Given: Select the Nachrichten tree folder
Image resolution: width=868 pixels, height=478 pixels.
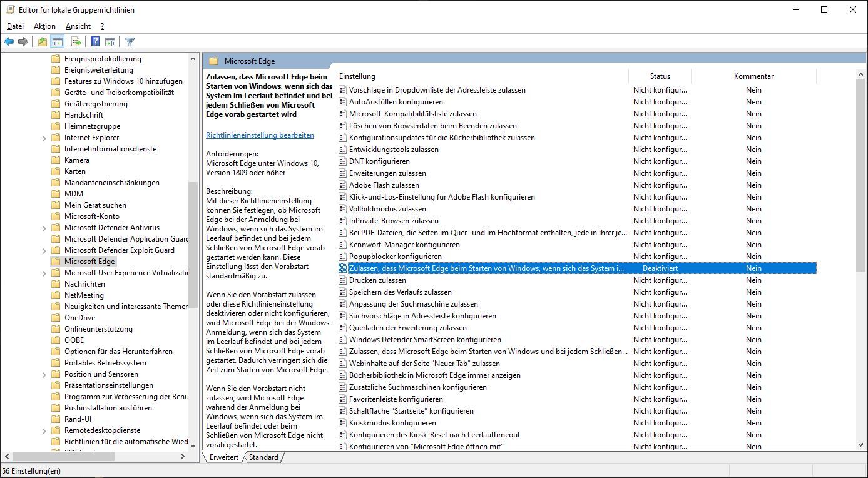Looking at the screenshot, I should click(84, 284).
